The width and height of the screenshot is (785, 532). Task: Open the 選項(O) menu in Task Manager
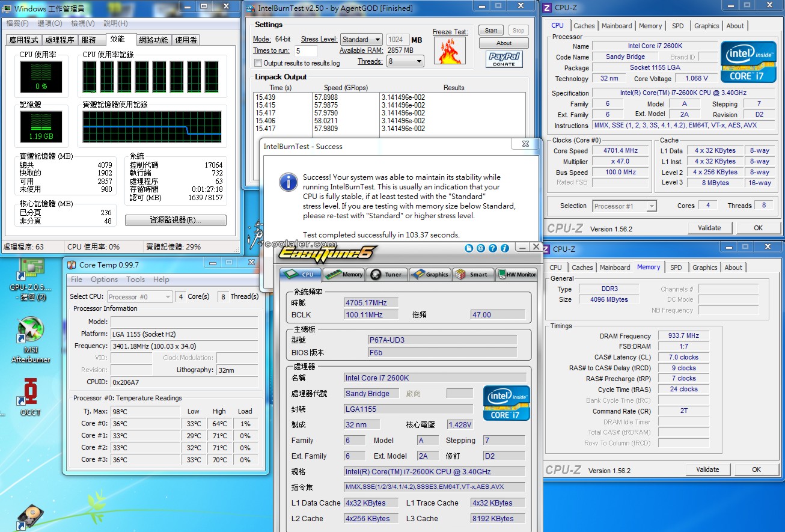click(50, 23)
